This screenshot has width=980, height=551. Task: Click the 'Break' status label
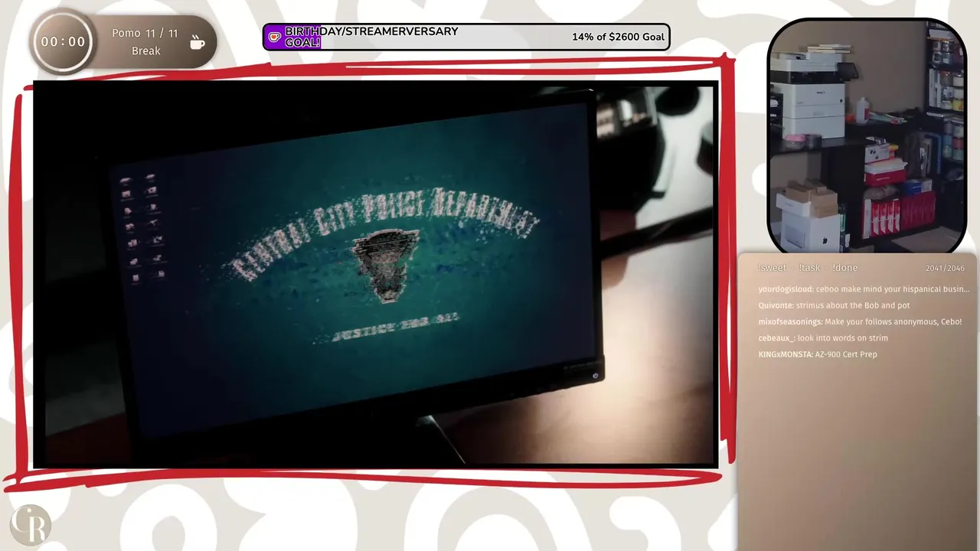pos(145,51)
